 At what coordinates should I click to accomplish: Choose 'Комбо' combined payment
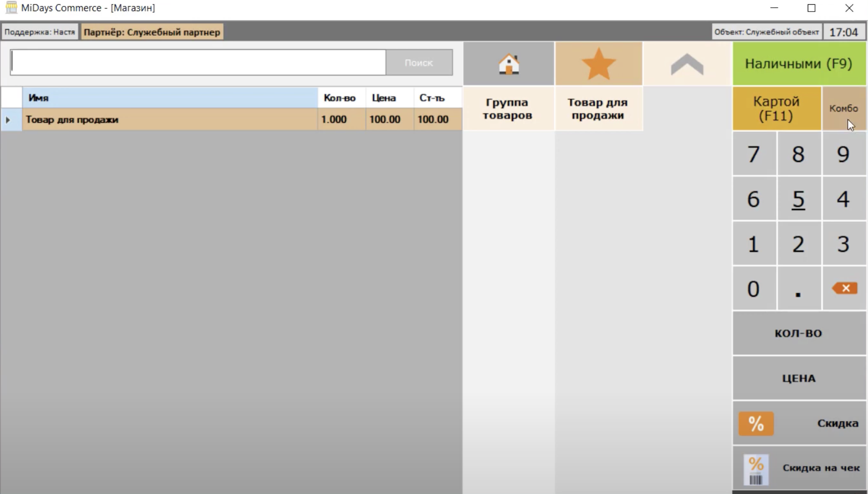coord(844,108)
